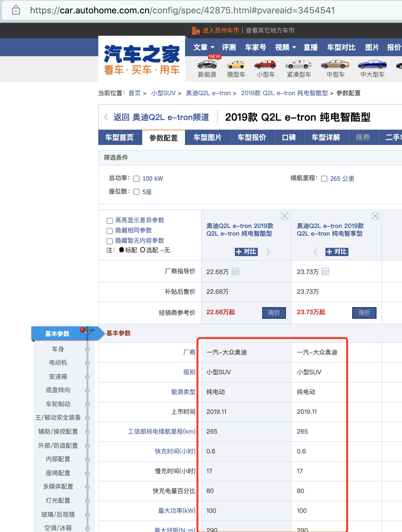Switch to the 口碑 tab

tap(289, 137)
